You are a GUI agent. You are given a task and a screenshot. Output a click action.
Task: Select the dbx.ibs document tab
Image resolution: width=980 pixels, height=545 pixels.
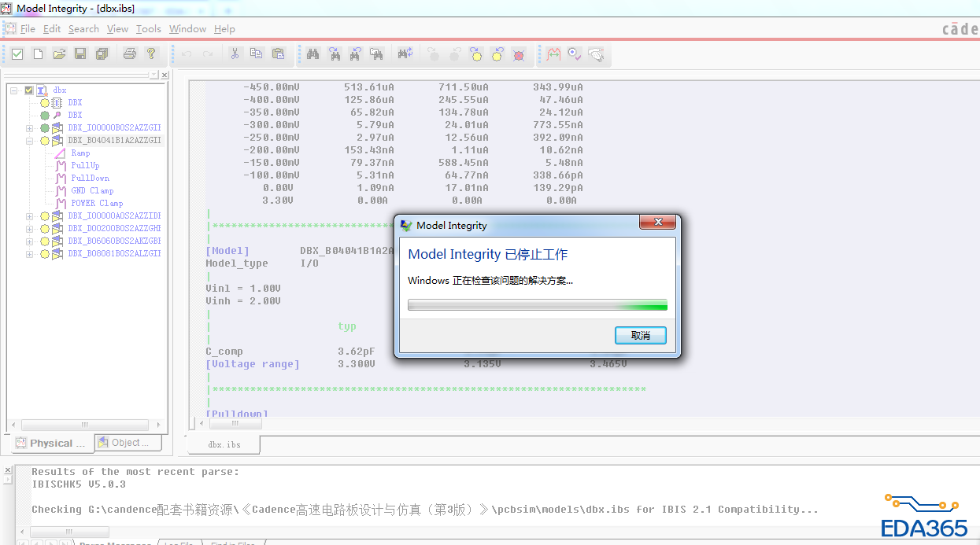pos(224,444)
